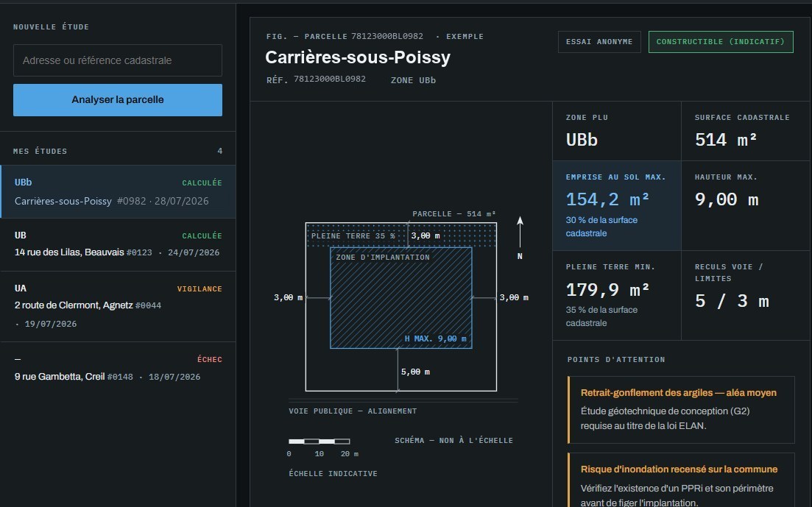Open the 9 rue Gambetta, Creil study
This screenshot has width=812, height=507.
[x=118, y=368]
